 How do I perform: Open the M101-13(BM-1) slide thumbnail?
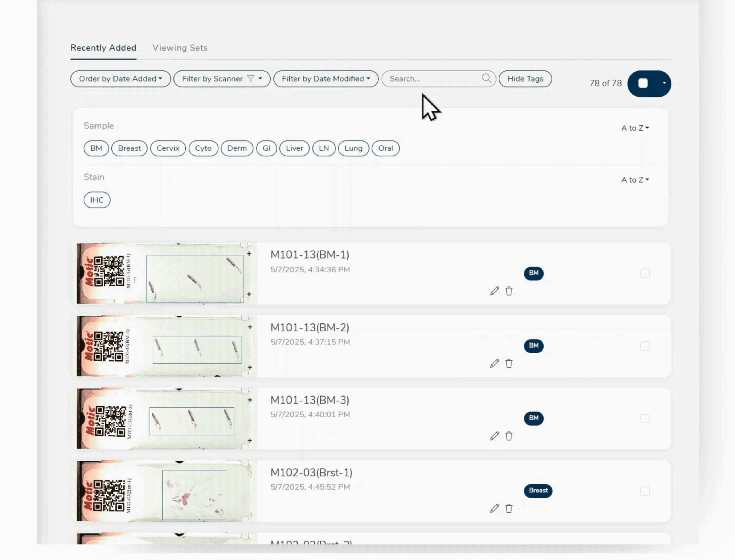167,273
